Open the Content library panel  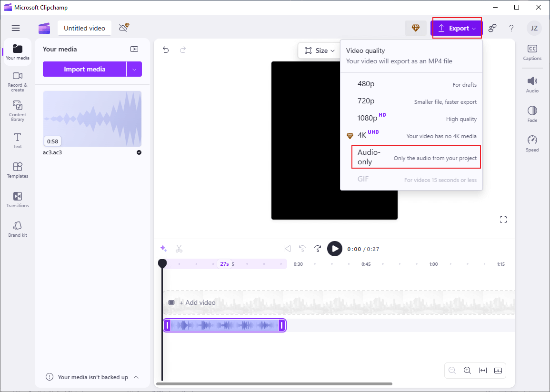point(18,111)
